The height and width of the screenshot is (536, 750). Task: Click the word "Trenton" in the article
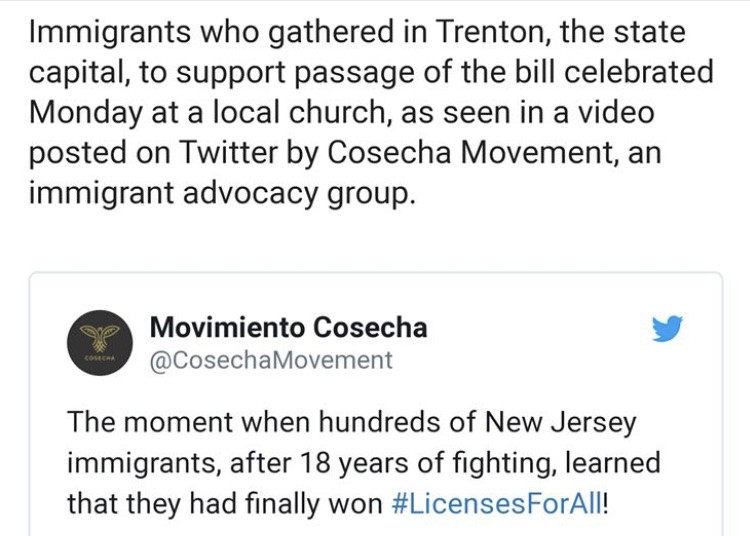click(484, 33)
